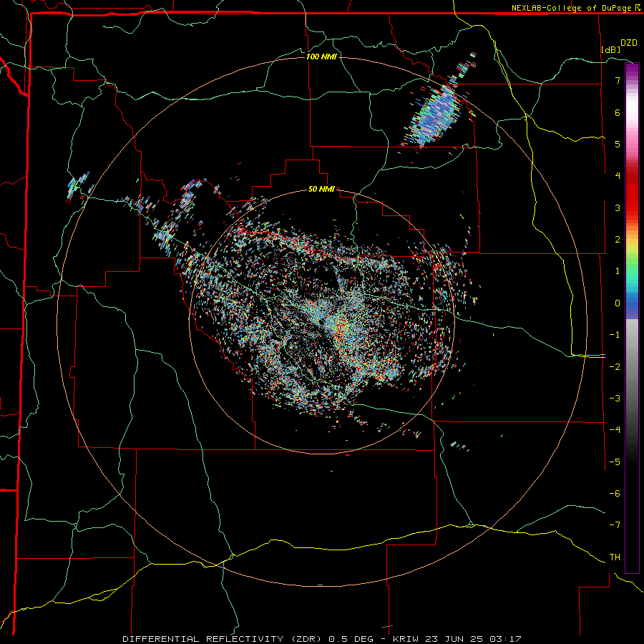Select the -1 dB tick label

[x=615, y=335]
